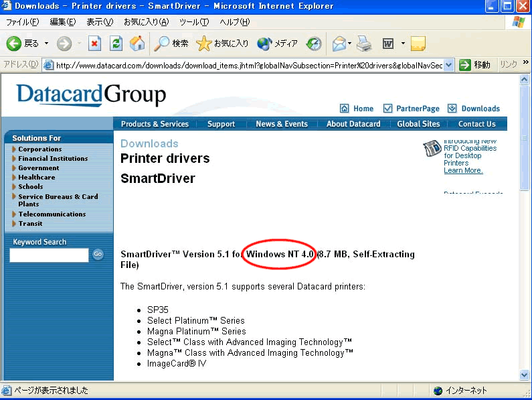Open the お気に入り(A) menu
Screen dimensions: 532x400
coord(147,22)
